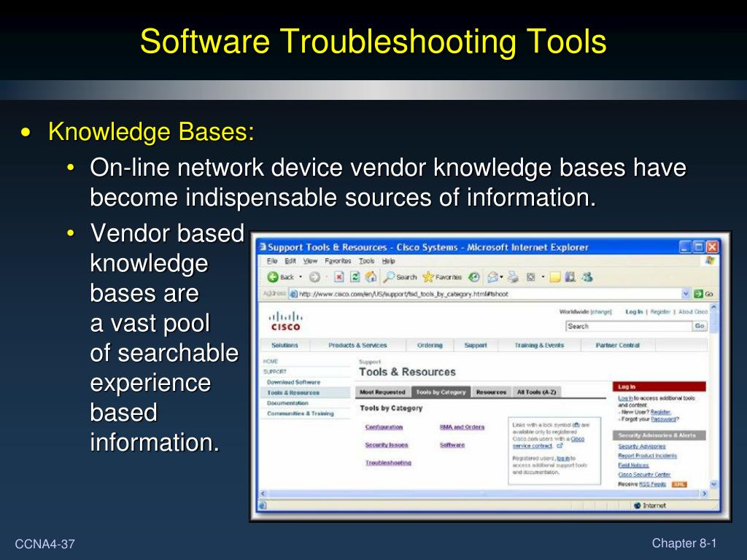
Task: Click the Cisco Security Center link
Action: click(x=644, y=475)
